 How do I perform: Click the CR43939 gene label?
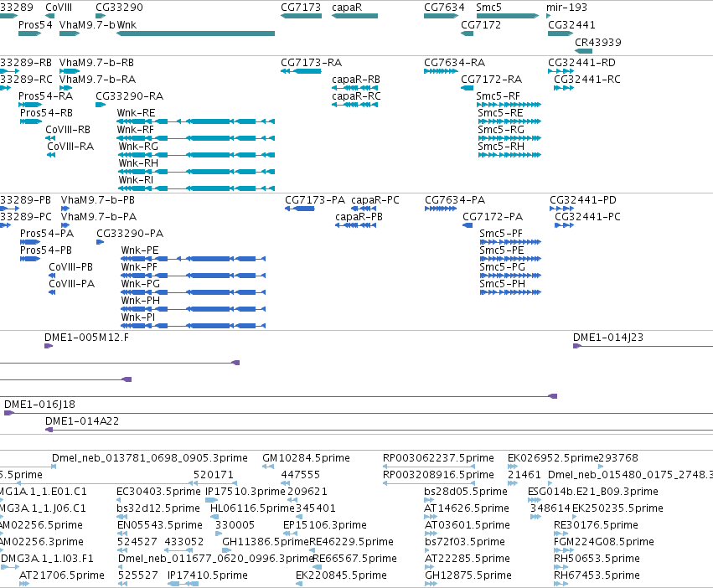click(x=598, y=42)
